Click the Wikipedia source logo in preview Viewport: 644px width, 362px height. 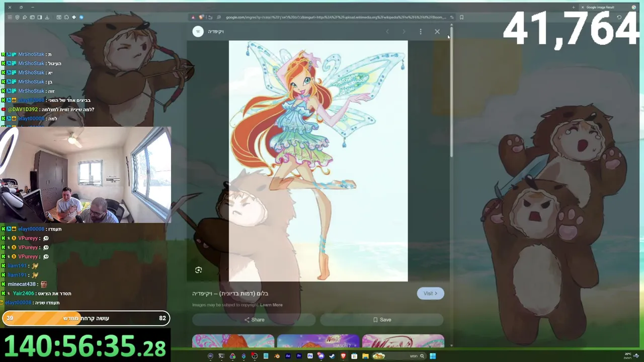tap(198, 32)
